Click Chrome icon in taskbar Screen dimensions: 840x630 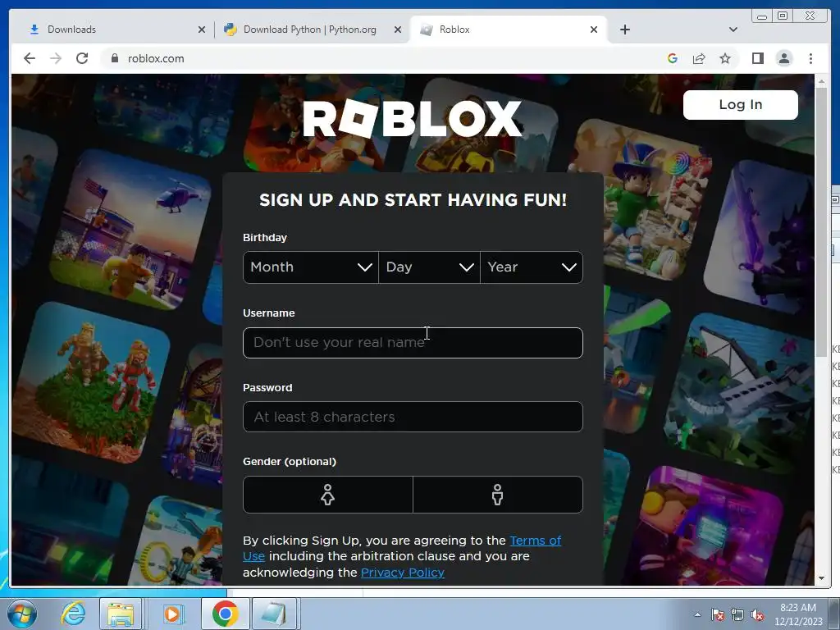click(x=225, y=614)
